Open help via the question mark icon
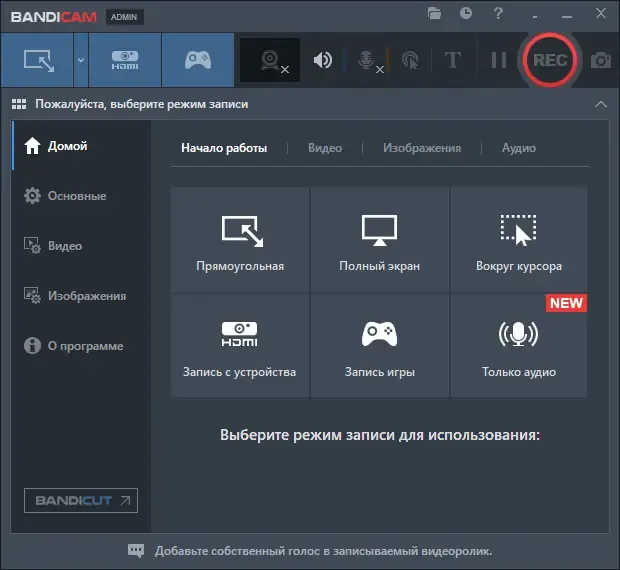This screenshot has width=620, height=570. point(498,13)
